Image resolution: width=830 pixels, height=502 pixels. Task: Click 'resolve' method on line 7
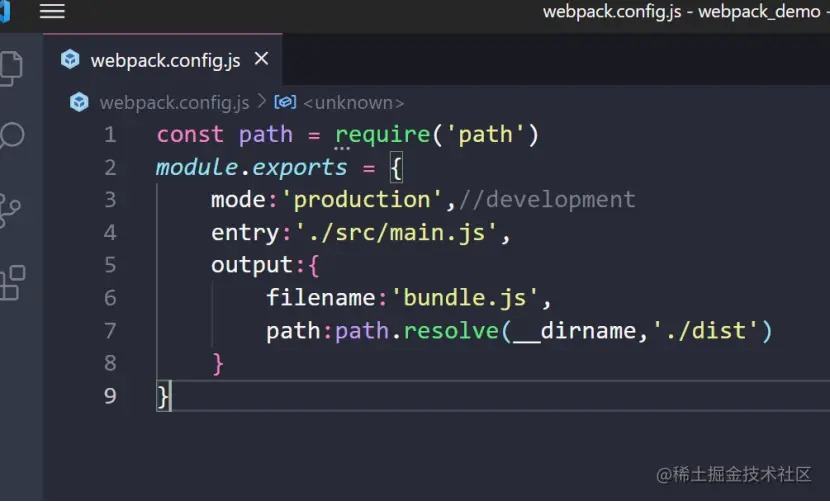coord(451,331)
